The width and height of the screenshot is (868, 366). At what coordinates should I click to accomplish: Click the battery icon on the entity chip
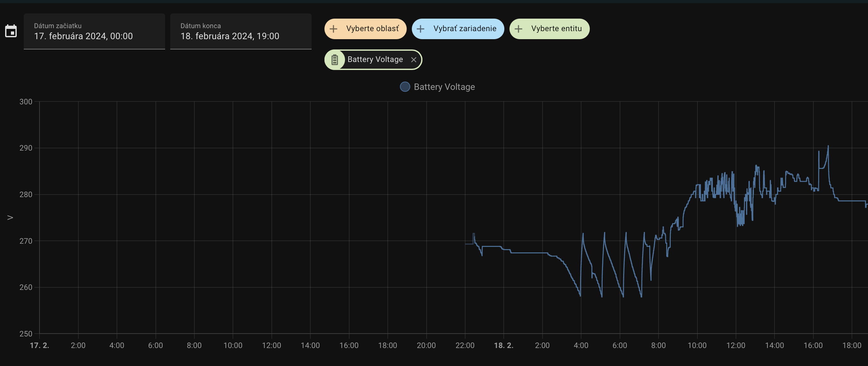335,60
